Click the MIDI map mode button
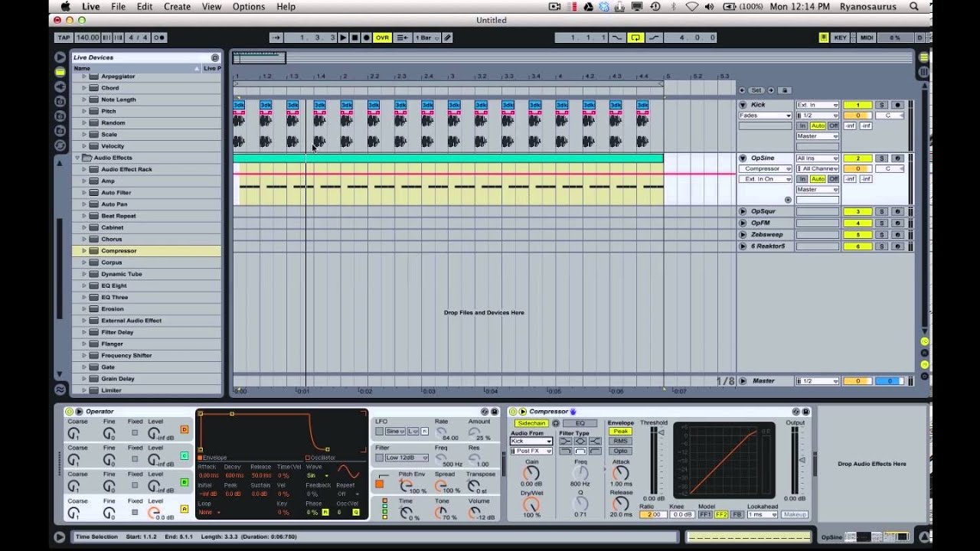Screen dimensions: 980x551 pos(867,37)
